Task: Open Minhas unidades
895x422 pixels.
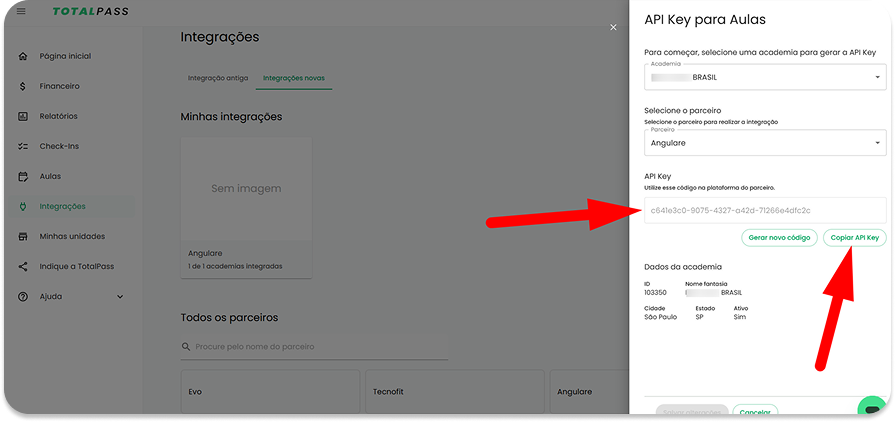Action: (72, 236)
